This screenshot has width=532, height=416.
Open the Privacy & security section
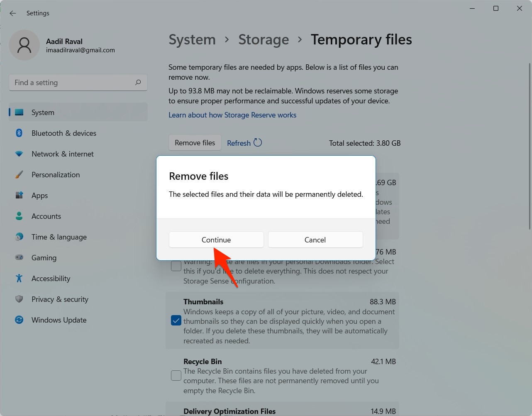point(60,299)
